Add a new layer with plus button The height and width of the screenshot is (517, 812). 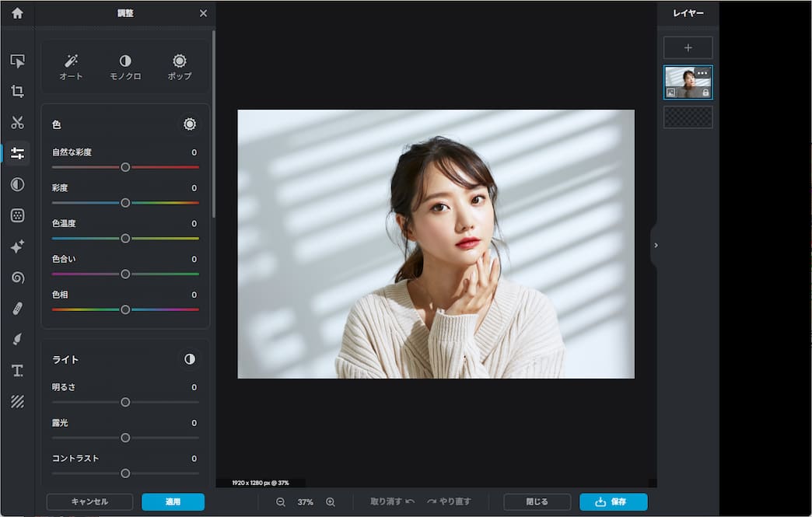688,47
